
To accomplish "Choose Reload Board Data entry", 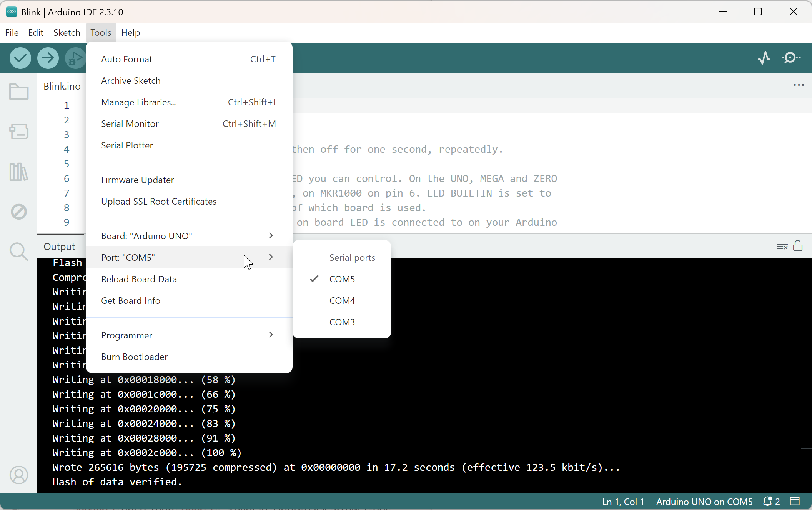I will tap(189, 279).
